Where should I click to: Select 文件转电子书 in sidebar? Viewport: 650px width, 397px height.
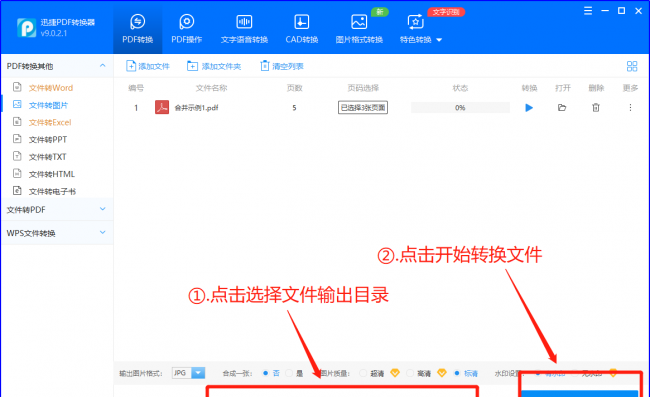point(52,191)
